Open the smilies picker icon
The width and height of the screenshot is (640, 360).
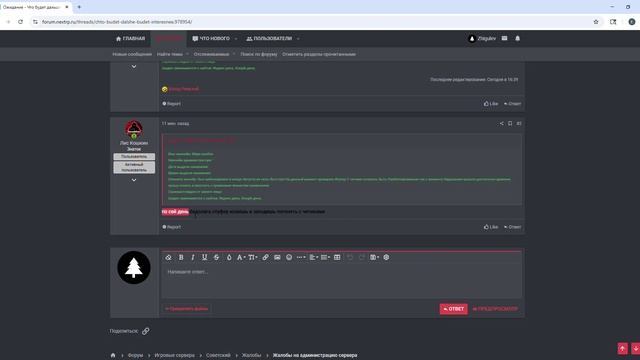point(289,258)
